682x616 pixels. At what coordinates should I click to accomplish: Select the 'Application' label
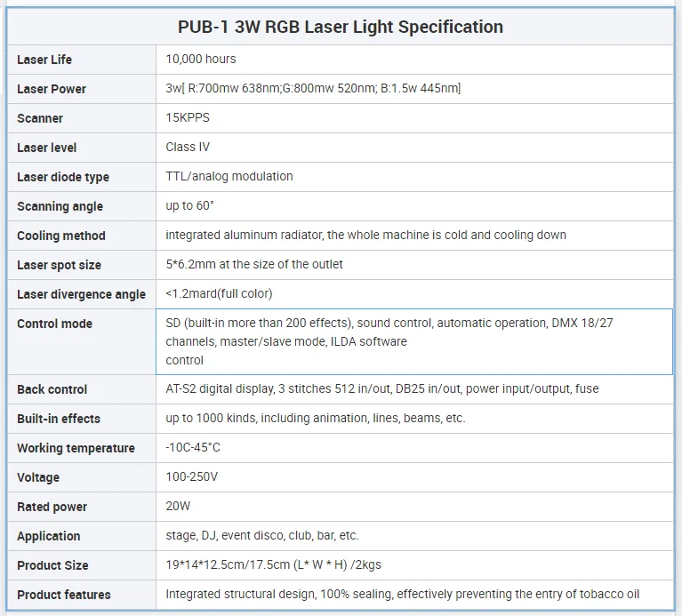click(49, 536)
